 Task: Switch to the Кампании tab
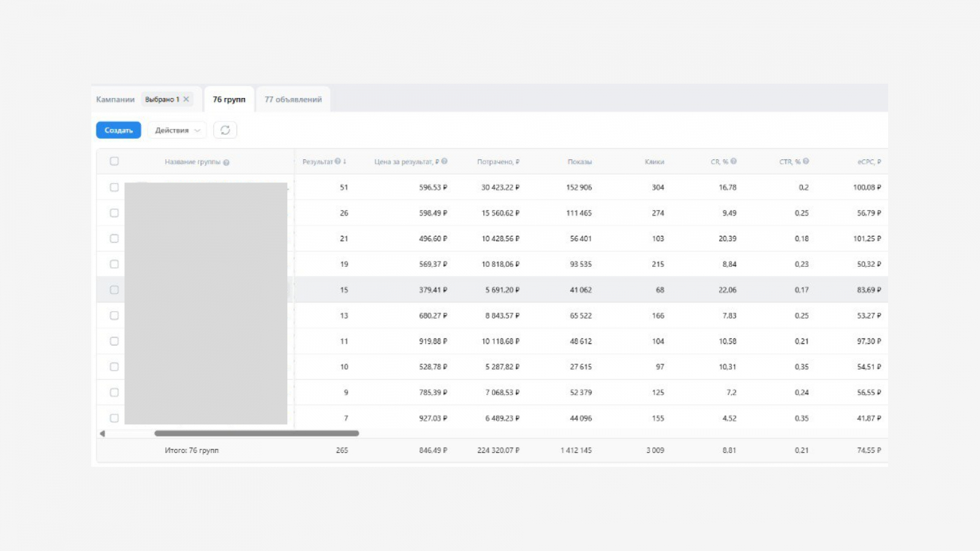pyautogui.click(x=115, y=99)
